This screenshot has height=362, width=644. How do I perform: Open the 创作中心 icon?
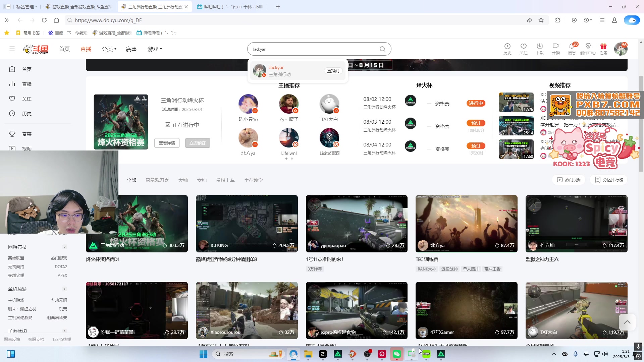588,49
